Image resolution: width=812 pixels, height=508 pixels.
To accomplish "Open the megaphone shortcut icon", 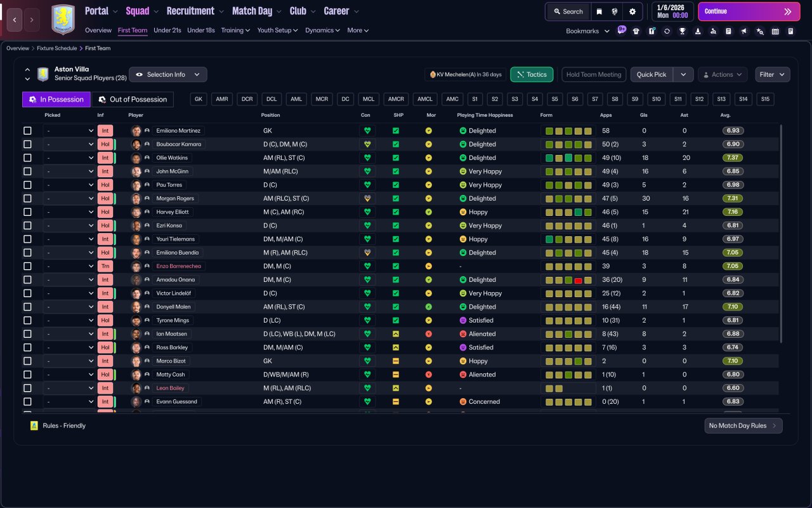I will click(744, 31).
